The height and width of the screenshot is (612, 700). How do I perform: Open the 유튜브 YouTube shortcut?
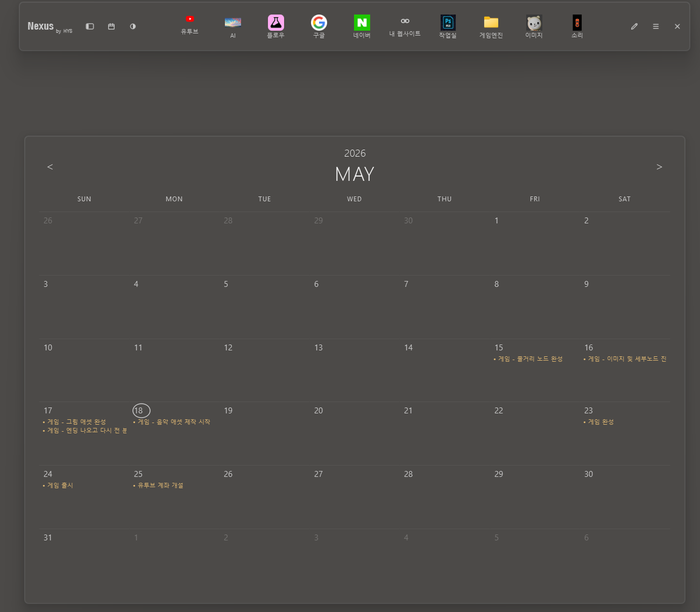[x=189, y=25]
